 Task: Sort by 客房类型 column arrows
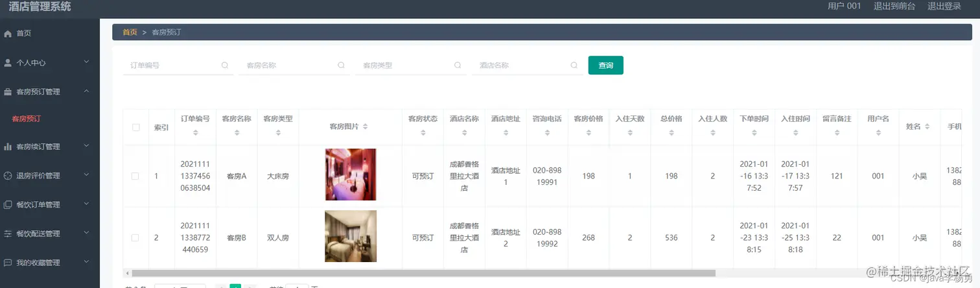pyautogui.click(x=278, y=132)
